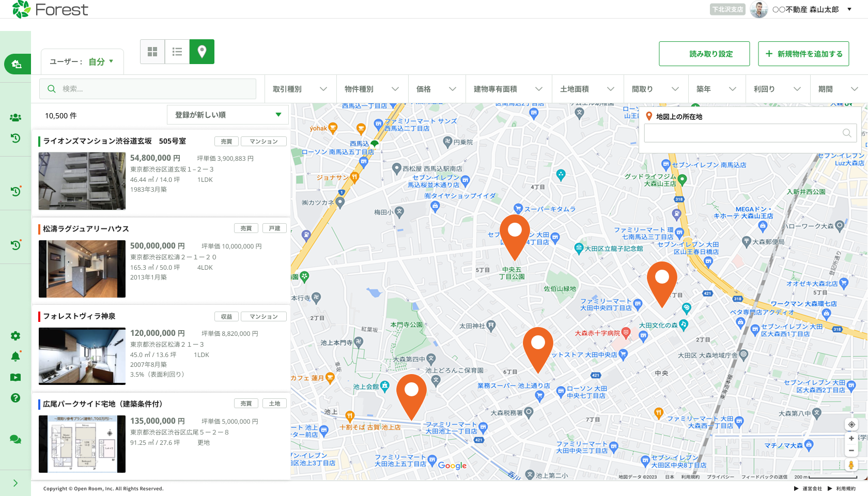868x496 pixels.
Task: Click the 読み取り設定 button
Action: (x=704, y=54)
